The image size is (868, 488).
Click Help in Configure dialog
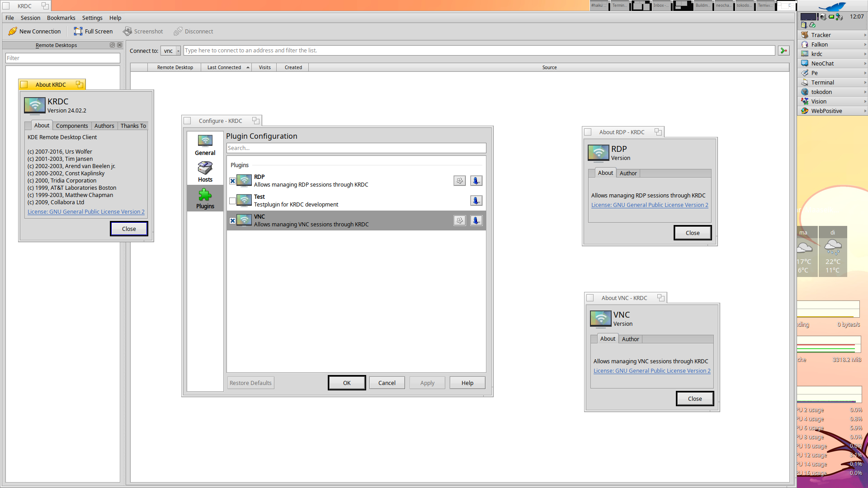[467, 383]
